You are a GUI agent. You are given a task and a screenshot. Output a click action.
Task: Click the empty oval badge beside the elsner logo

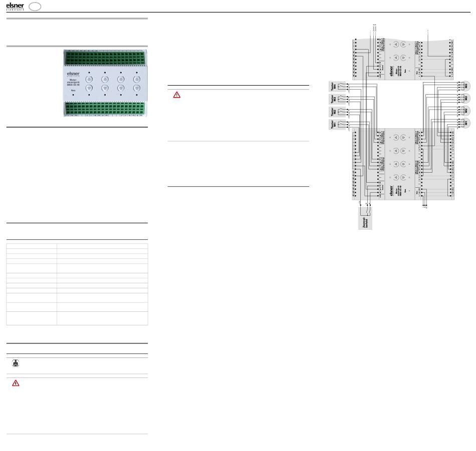click(35, 7)
